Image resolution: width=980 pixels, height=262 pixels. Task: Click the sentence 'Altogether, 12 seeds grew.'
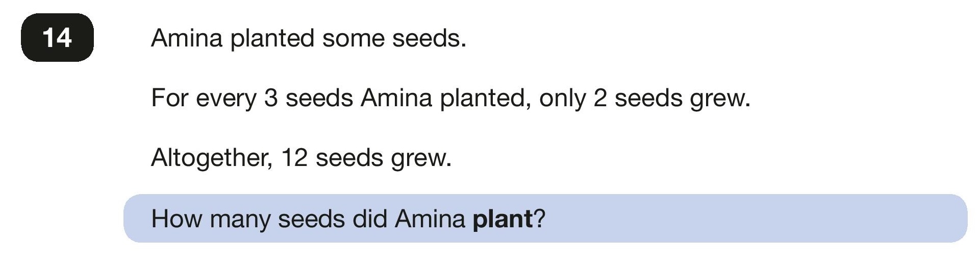pos(301,158)
